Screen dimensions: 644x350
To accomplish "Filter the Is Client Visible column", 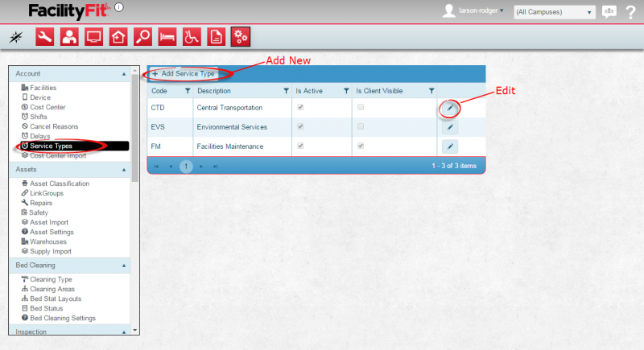I will pos(431,91).
